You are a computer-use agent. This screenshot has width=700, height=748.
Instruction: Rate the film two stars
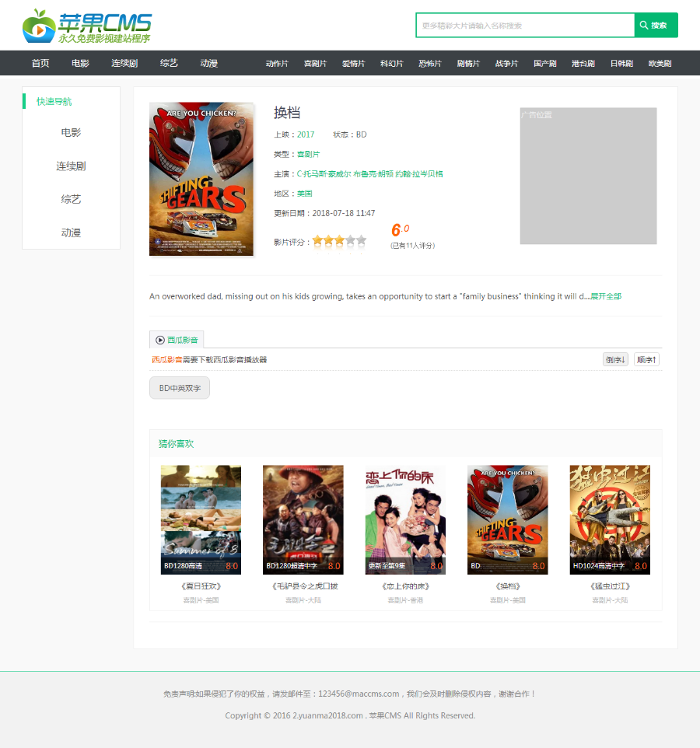[x=328, y=240]
